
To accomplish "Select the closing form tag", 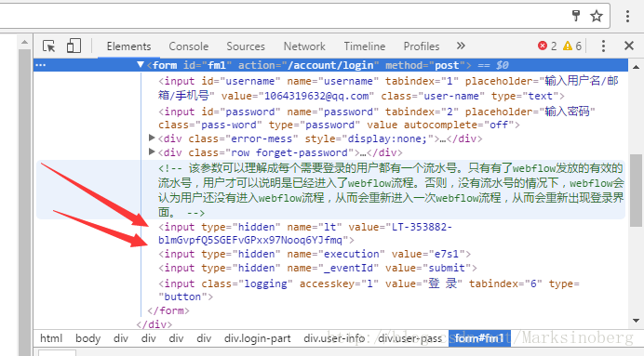I will [x=168, y=310].
